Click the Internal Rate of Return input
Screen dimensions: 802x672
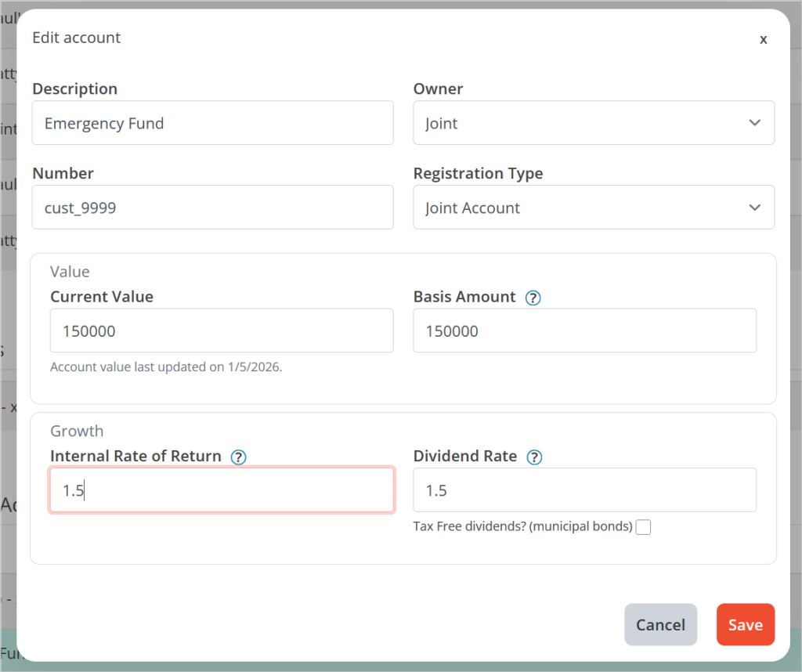(222, 490)
